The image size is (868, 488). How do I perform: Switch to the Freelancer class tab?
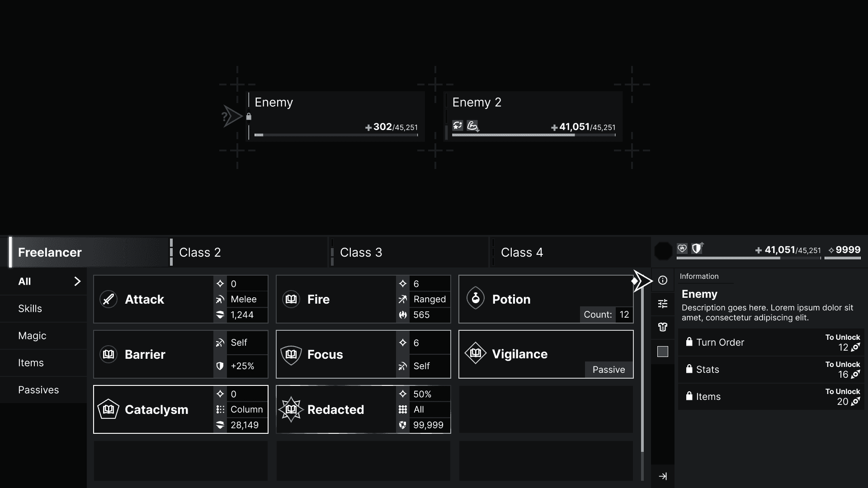coord(50,252)
